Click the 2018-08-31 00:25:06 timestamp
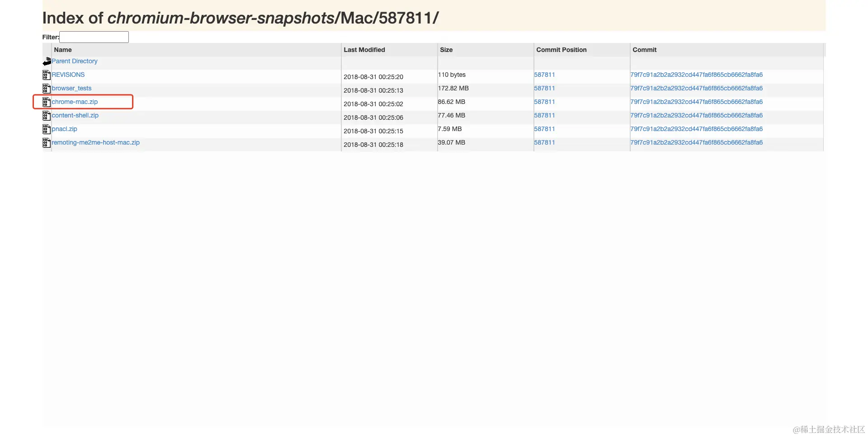Image resolution: width=868 pixels, height=437 pixels. pyautogui.click(x=373, y=117)
